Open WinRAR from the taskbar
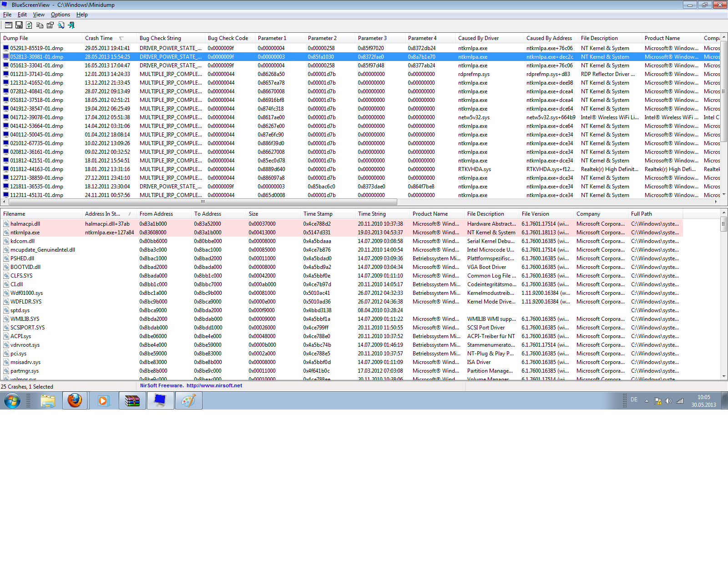This screenshot has height=572, width=728. coord(132,401)
